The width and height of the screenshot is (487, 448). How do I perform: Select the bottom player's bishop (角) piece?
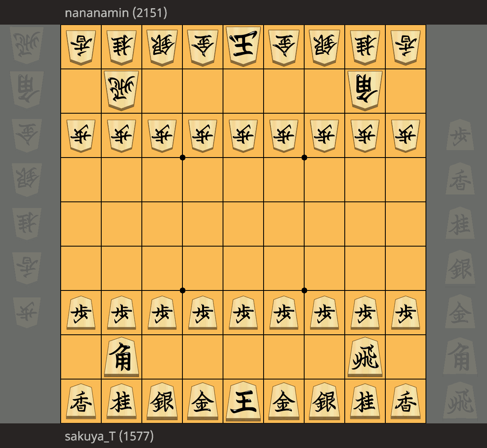coord(121,357)
